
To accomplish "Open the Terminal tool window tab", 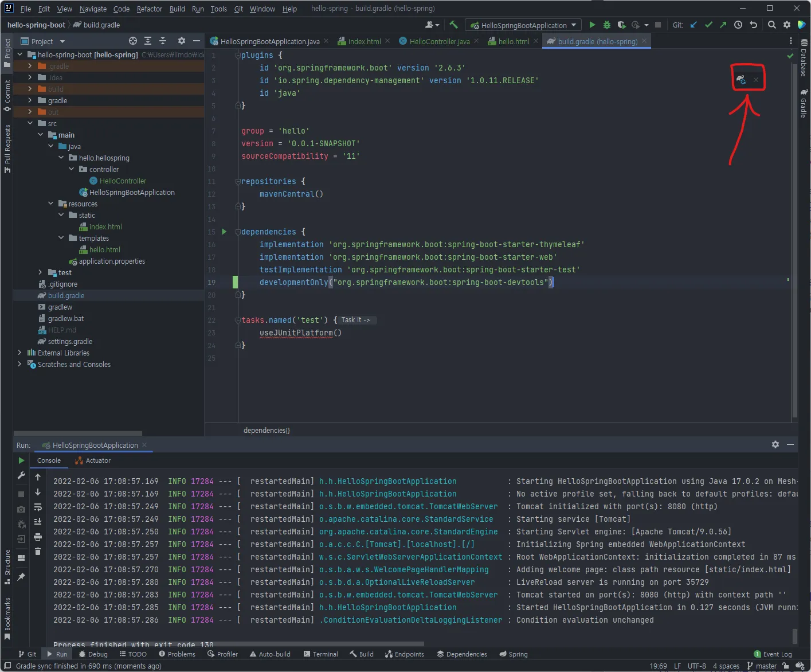I will coord(320,654).
